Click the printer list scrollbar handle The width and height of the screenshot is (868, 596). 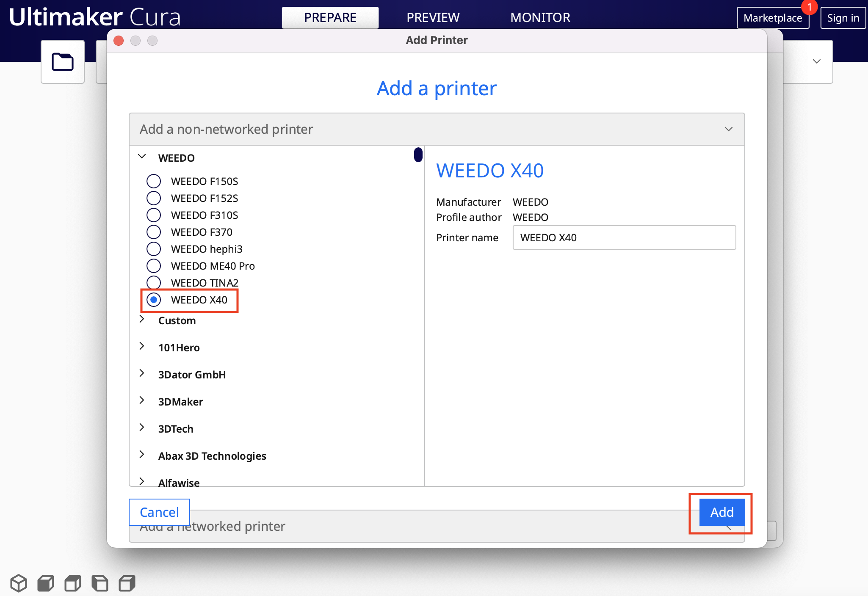pyautogui.click(x=418, y=155)
